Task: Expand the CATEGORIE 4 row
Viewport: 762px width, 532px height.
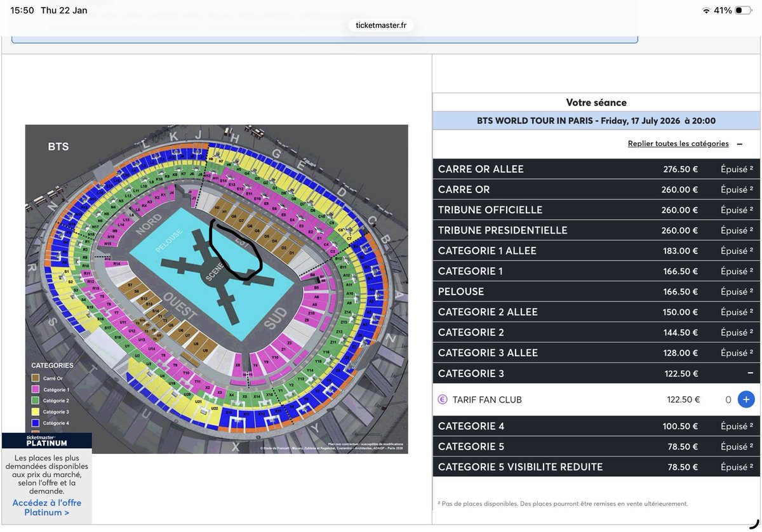Action: tap(596, 426)
